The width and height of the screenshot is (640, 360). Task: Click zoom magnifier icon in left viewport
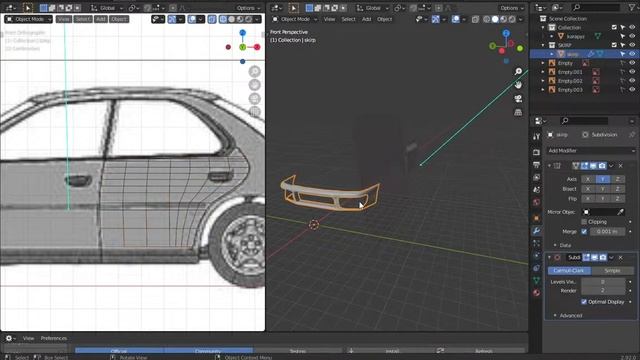[255, 71]
